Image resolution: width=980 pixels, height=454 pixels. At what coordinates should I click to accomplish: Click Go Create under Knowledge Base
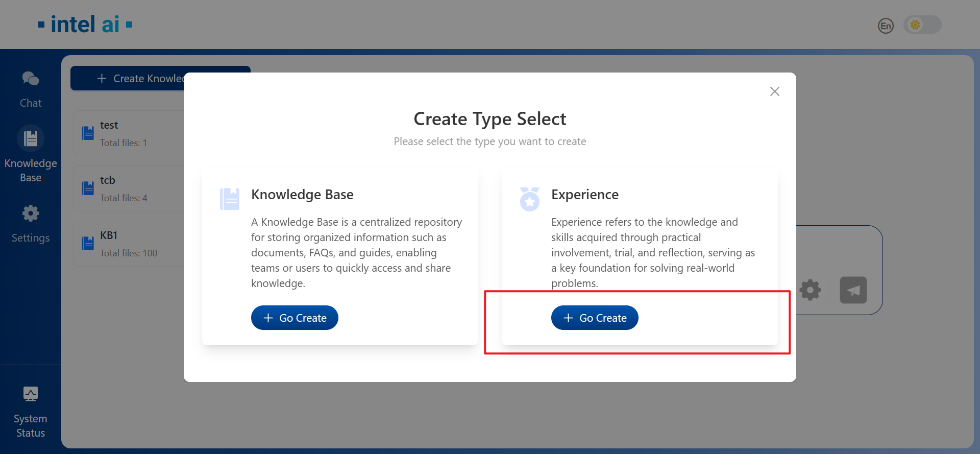tap(295, 318)
